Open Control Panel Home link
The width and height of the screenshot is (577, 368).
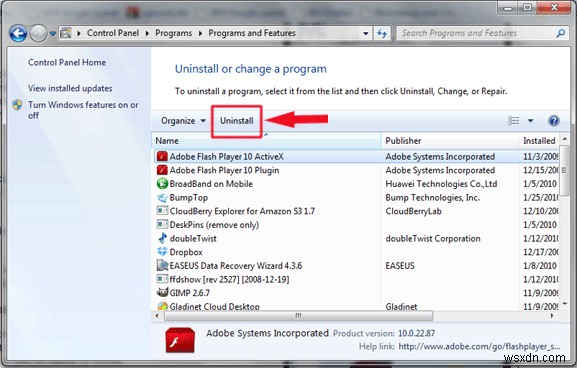pyautogui.click(x=67, y=63)
